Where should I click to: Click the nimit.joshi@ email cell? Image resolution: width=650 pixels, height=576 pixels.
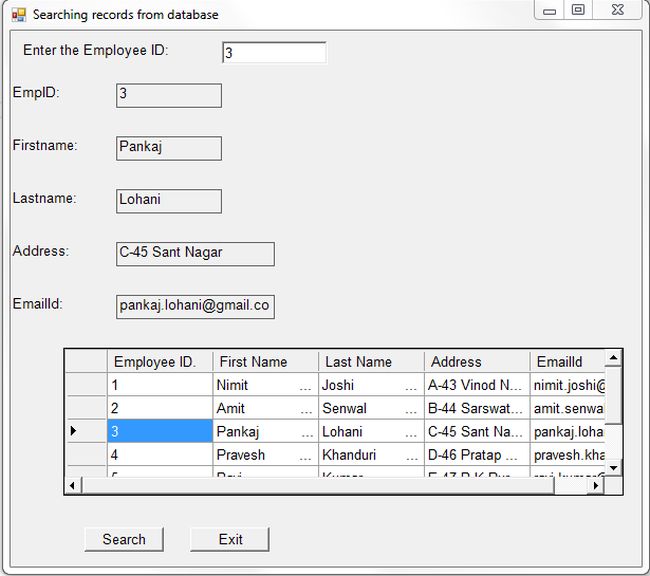click(567, 384)
